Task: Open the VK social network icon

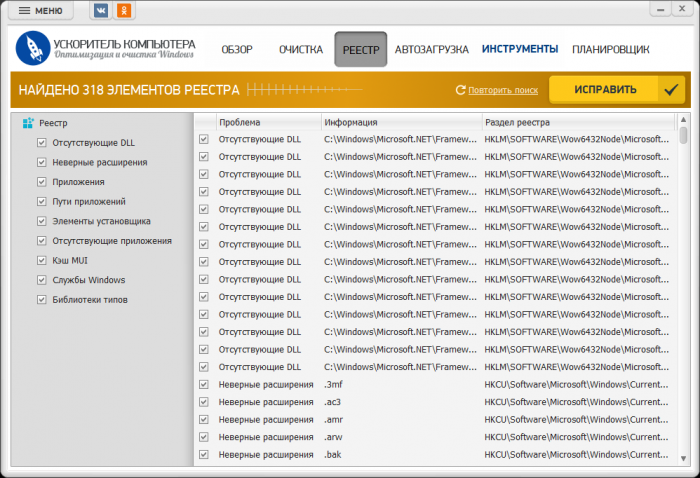Action: tap(102, 11)
